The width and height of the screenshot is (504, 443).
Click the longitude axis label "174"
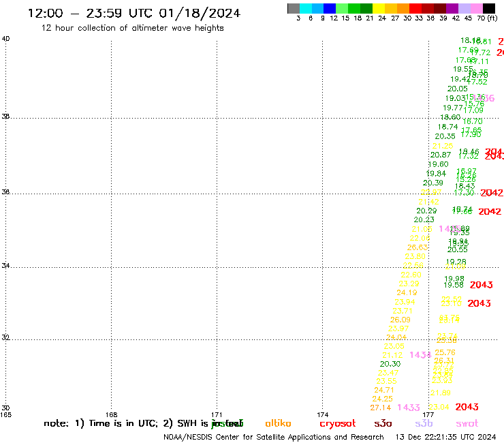click(322, 414)
